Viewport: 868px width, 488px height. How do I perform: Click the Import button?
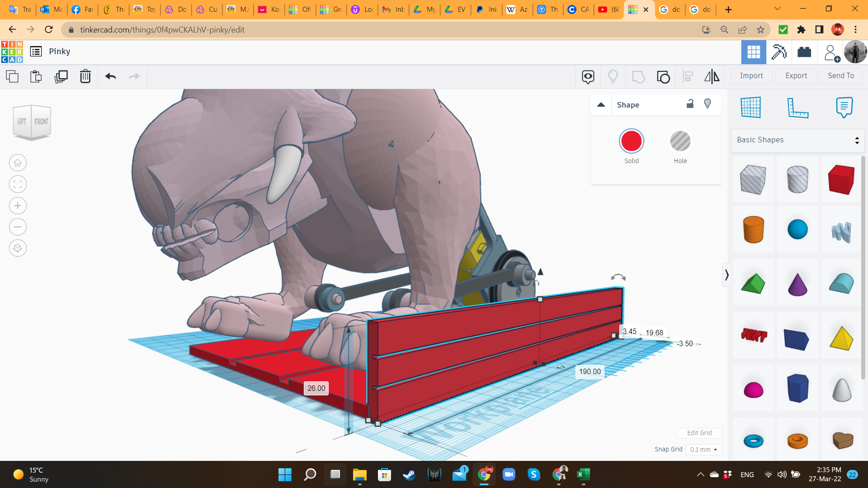751,76
